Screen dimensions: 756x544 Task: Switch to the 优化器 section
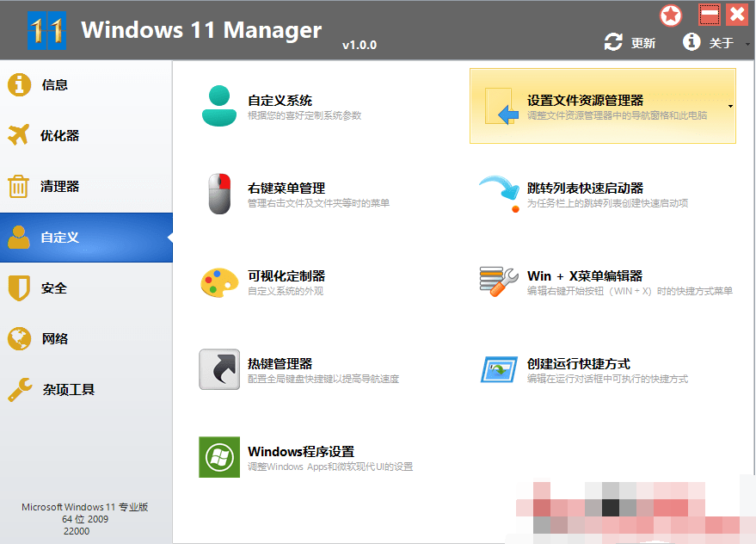point(86,136)
